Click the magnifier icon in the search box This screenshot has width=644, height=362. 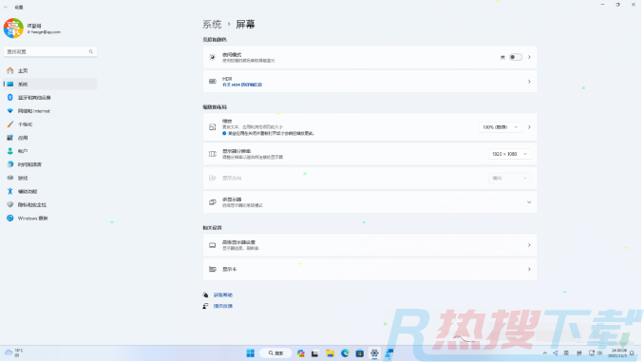click(91, 51)
